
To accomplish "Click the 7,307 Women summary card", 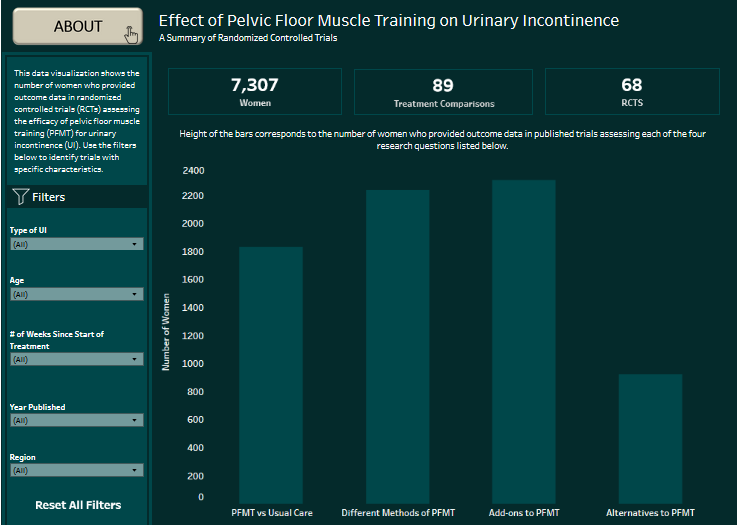I will pyautogui.click(x=255, y=91).
